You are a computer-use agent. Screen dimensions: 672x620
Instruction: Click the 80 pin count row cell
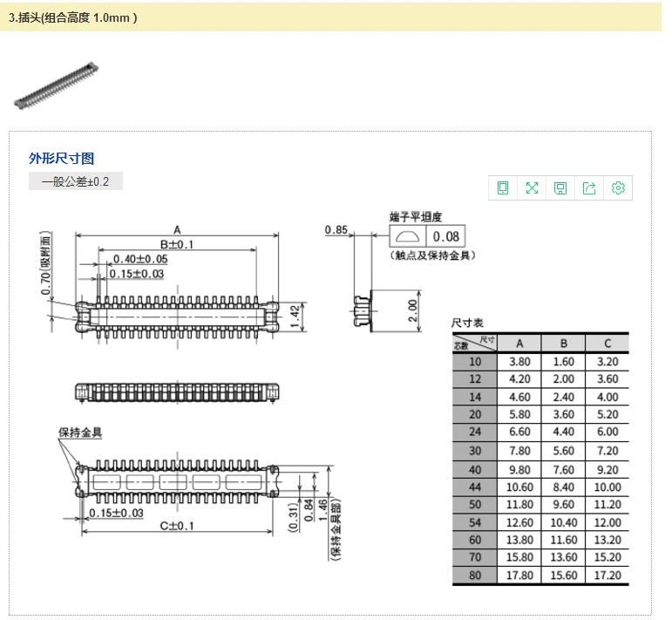point(474,576)
